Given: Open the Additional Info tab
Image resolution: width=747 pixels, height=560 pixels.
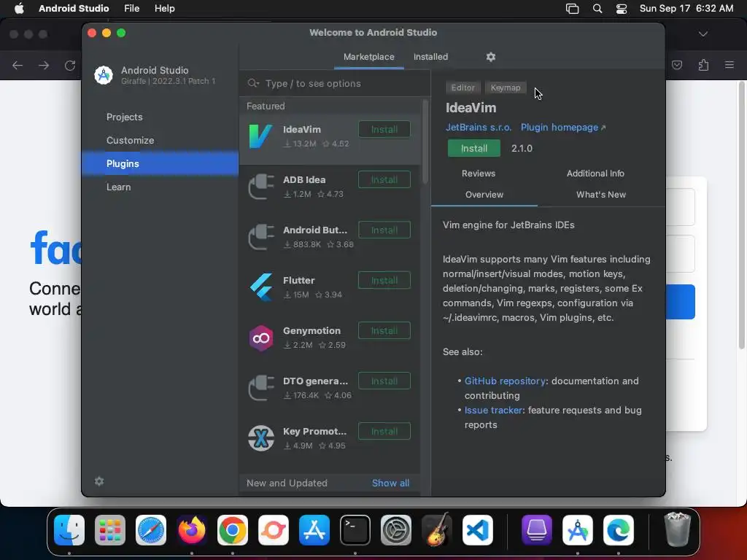Looking at the screenshot, I should pos(595,174).
